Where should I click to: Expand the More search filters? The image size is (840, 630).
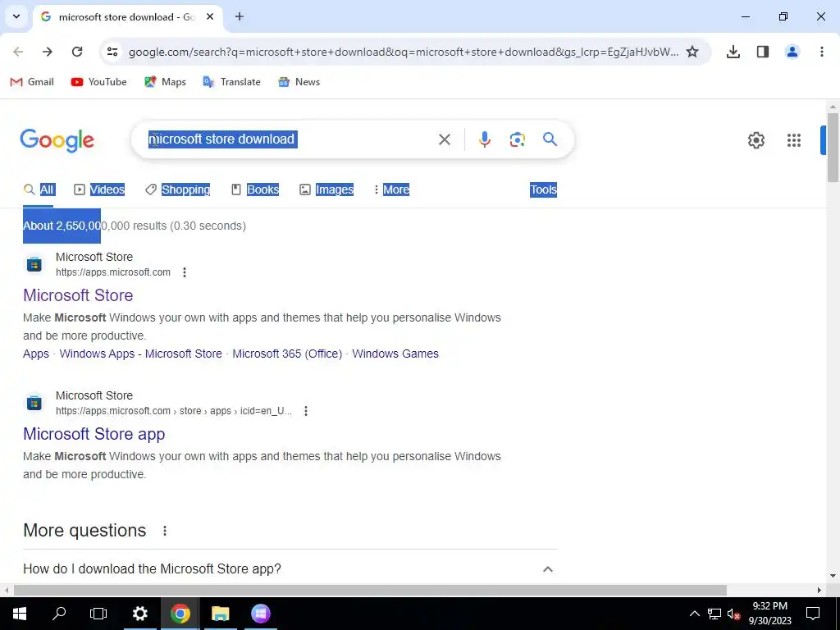(x=391, y=189)
